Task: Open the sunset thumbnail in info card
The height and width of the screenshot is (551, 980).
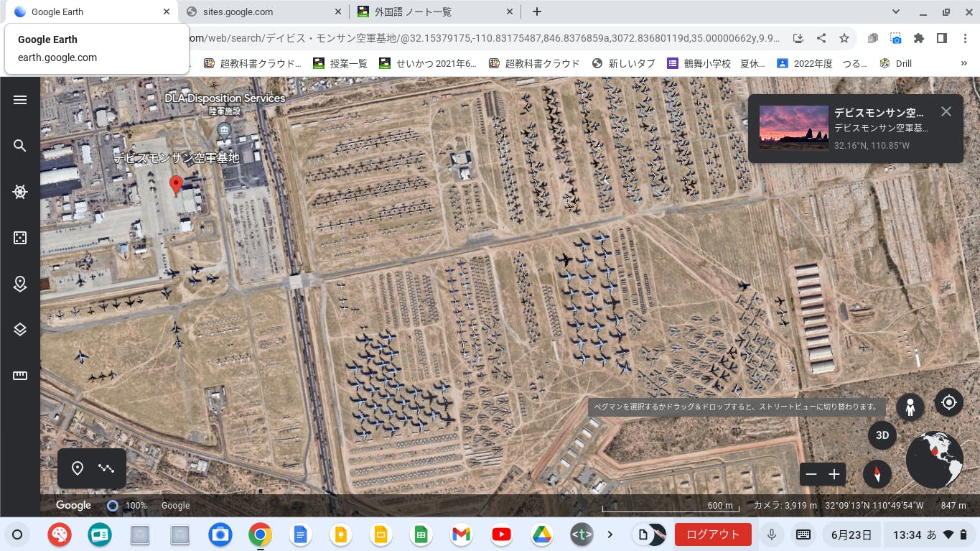Action: click(793, 128)
